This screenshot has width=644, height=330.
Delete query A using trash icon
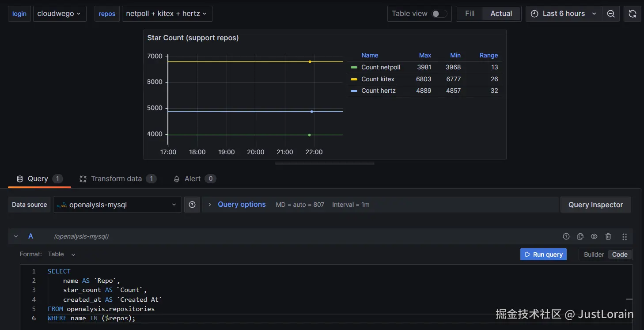pos(608,236)
